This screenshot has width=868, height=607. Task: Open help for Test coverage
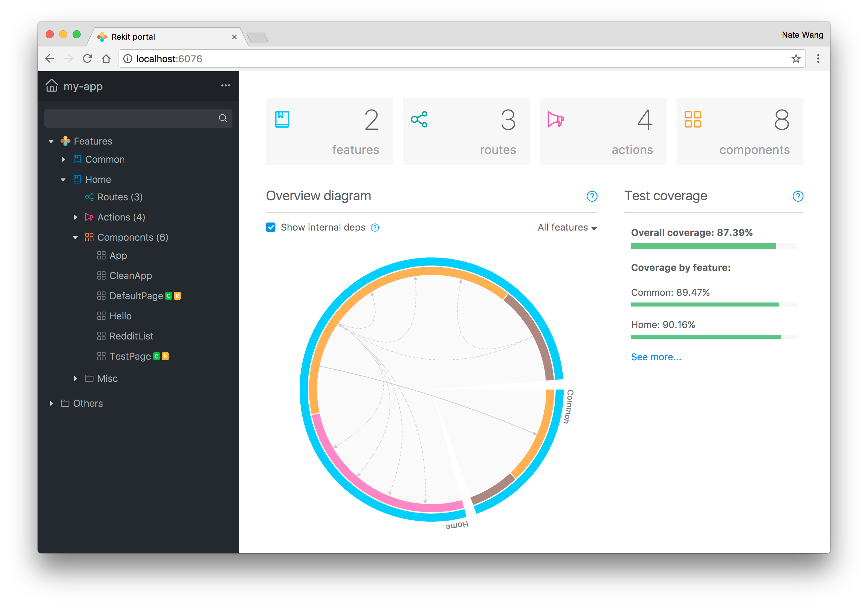[798, 196]
